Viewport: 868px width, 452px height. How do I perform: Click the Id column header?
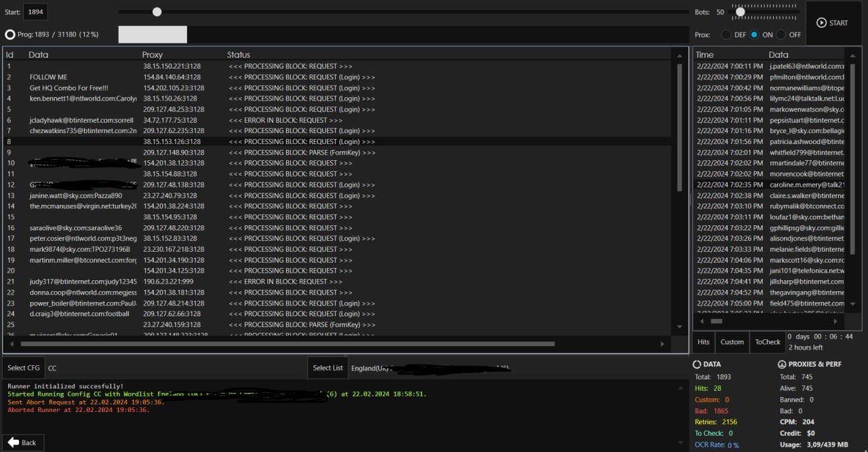(x=9, y=55)
